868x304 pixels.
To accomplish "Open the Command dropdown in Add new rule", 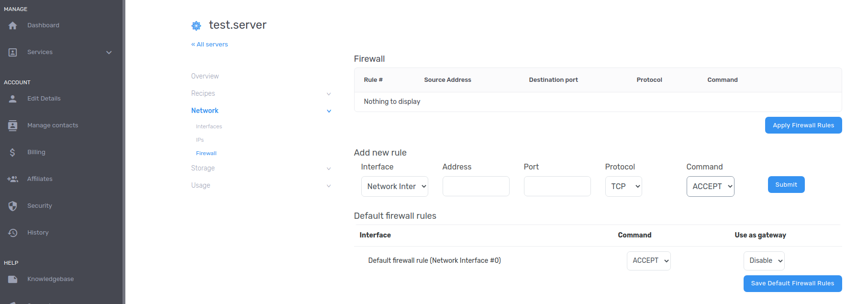I will [x=710, y=186].
